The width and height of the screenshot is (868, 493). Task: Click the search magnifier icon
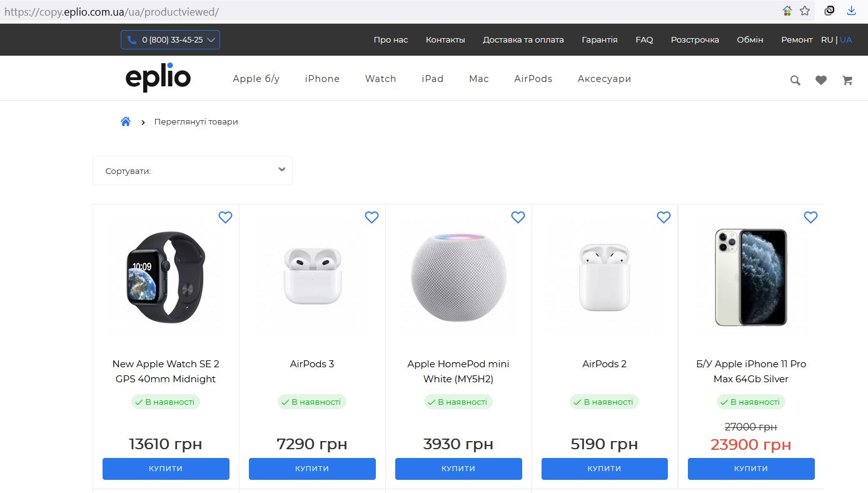pos(795,80)
